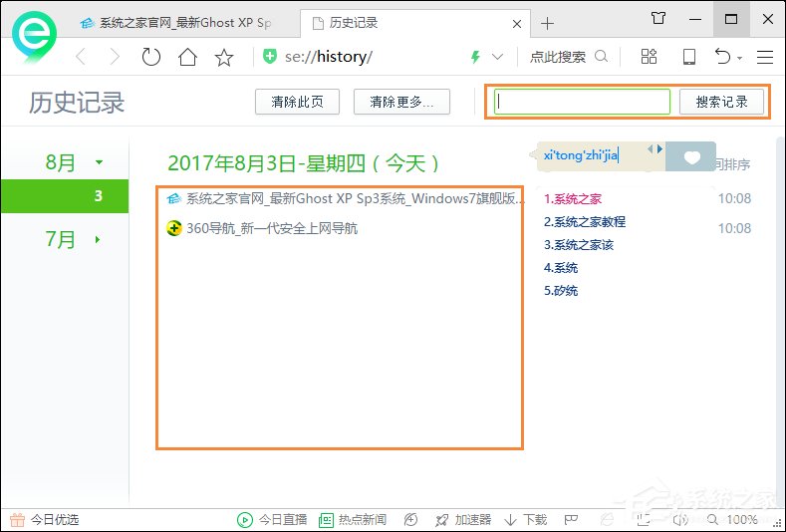Select the 7月 month label
The width and height of the screenshot is (786, 532).
point(60,239)
